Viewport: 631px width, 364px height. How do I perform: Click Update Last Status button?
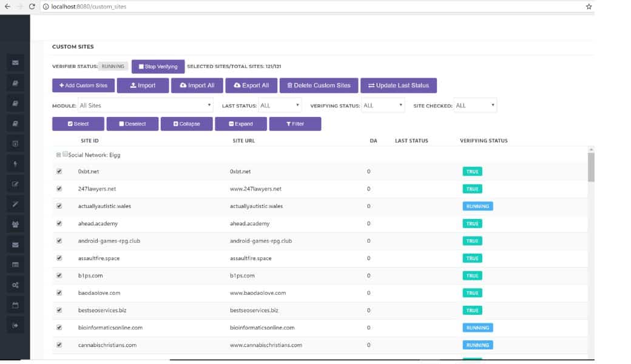399,86
